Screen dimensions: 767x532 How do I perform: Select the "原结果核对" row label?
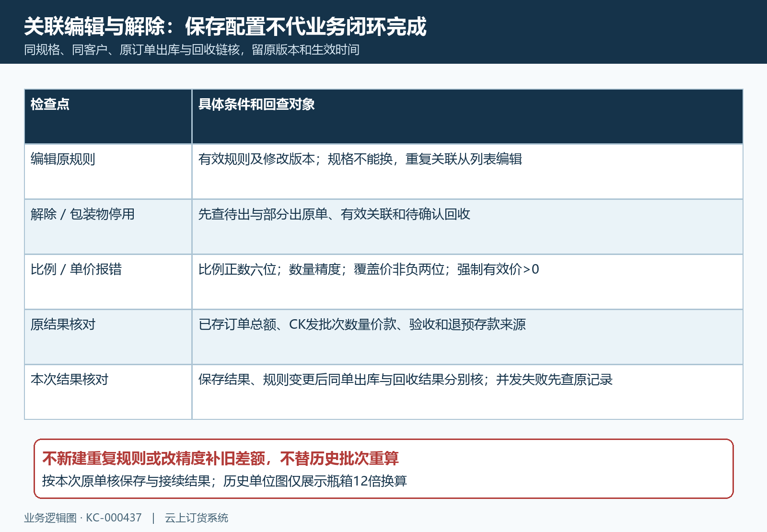click(x=63, y=324)
